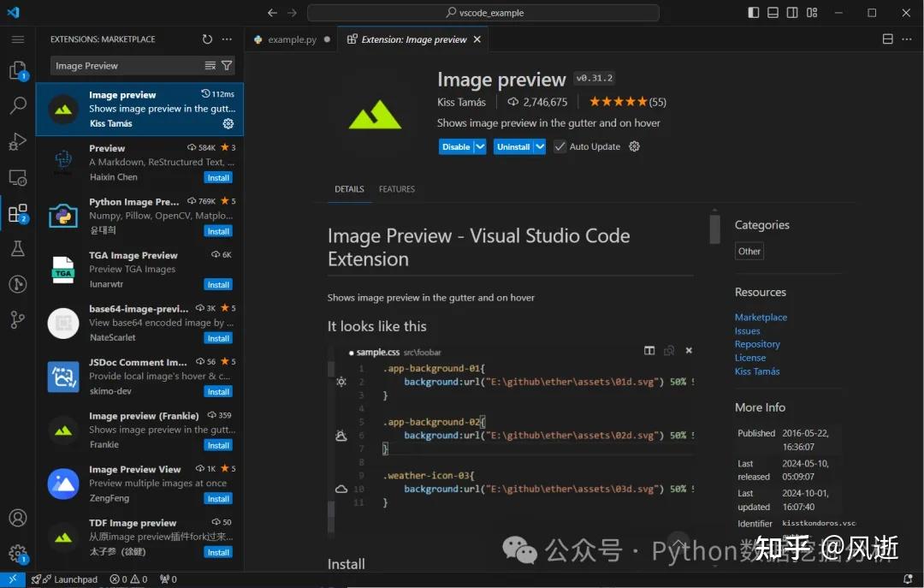The width and height of the screenshot is (924, 588).
Task: Toggle the bottom panel layout button
Action: [773, 13]
